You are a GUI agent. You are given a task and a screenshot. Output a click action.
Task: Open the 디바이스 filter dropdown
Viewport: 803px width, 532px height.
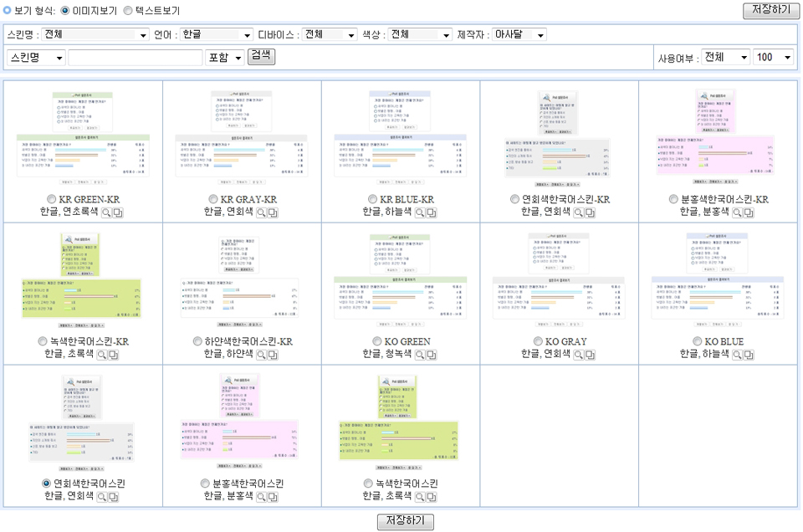(x=329, y=35)
